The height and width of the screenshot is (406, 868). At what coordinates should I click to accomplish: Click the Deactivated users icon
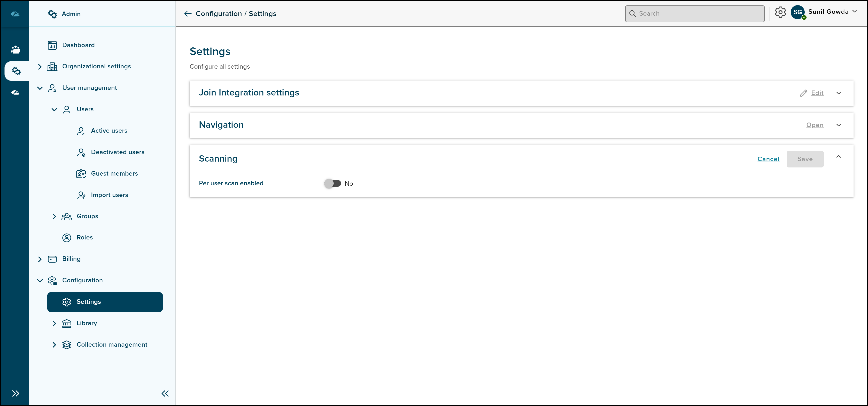coord(81,152)
